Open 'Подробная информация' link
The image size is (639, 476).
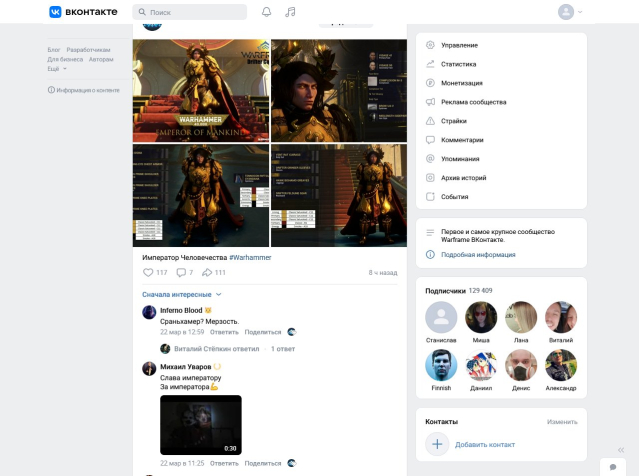coord(478,255)
